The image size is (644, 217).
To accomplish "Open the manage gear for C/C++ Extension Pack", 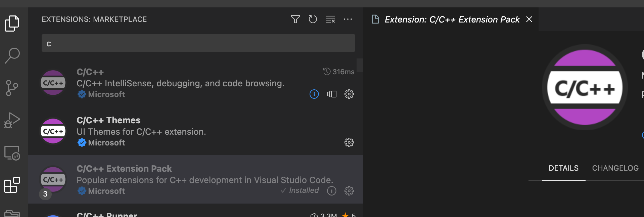I will (349, 191).
